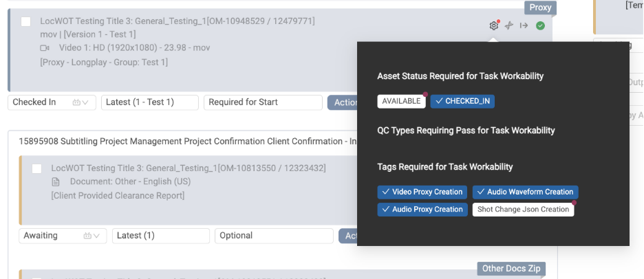
Task: Toggle the AVAILABLE status chip
Action: coord(401,101)
